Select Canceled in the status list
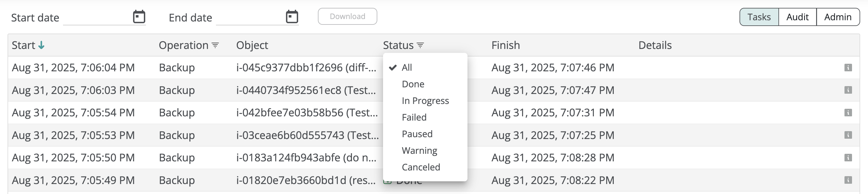The height and width of the screenshot is (194, 868). (x=421, y=167)
